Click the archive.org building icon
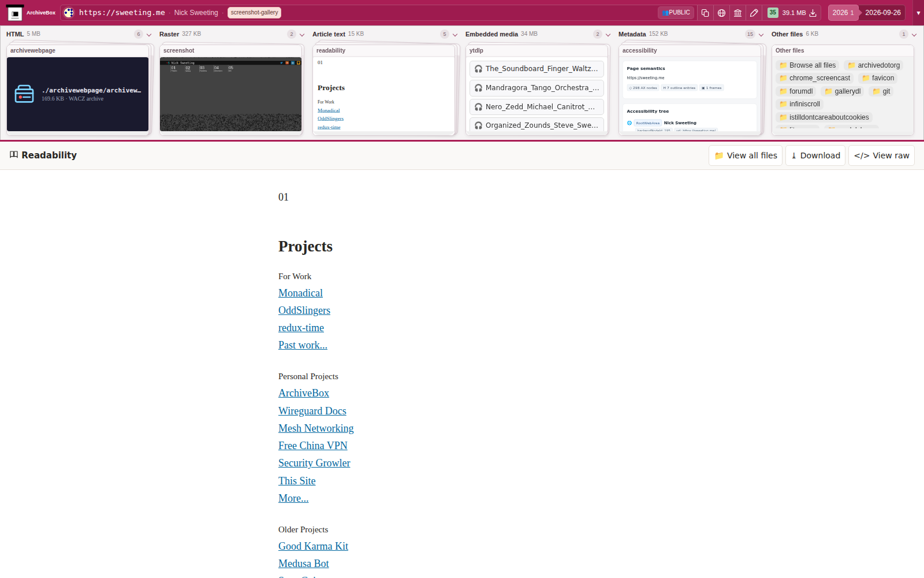 pos(737,13)
